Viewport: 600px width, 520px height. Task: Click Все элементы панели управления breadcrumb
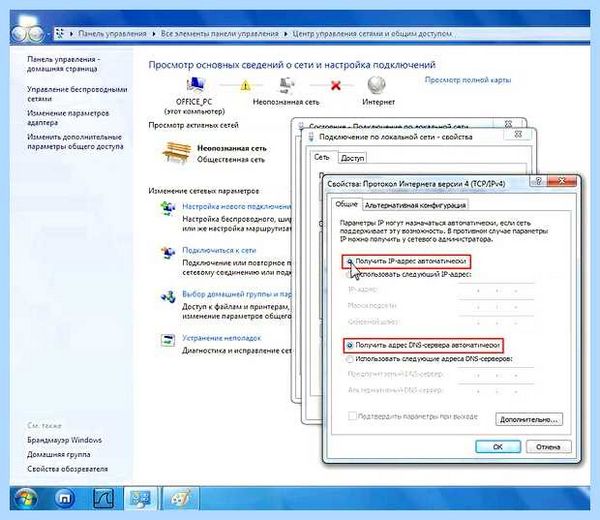pyautogui.click(x=220, y=34)
